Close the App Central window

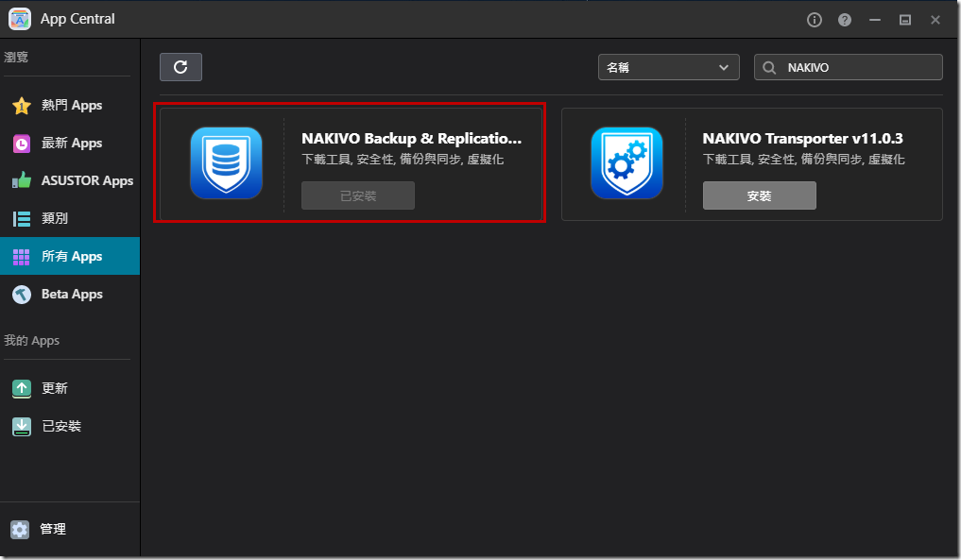pos(935,20)
